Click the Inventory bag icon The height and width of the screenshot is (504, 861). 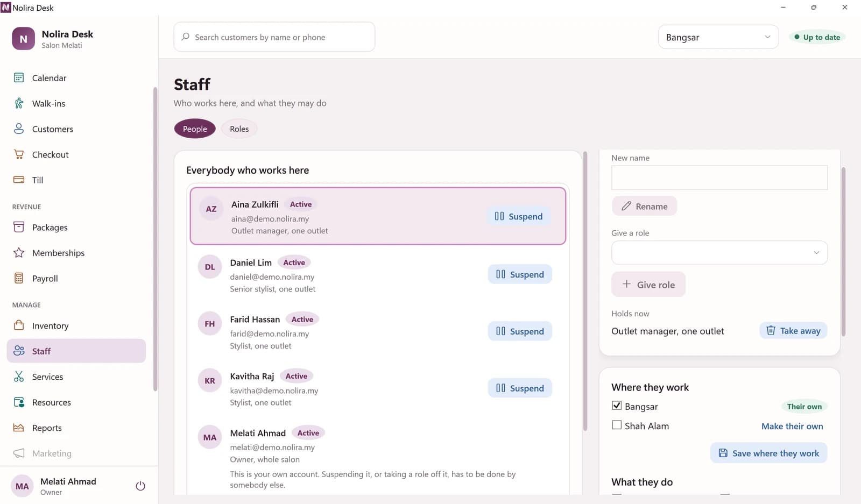click(x=19, y=325)
